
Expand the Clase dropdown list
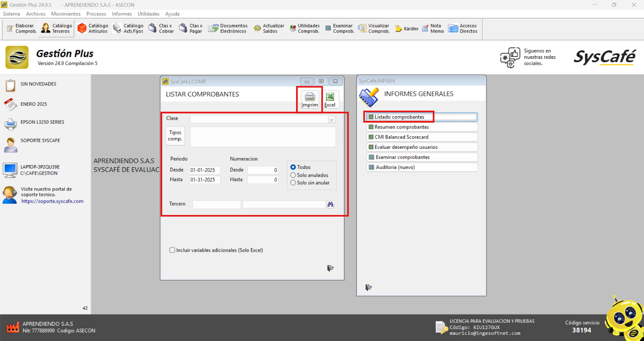point(331,119)
